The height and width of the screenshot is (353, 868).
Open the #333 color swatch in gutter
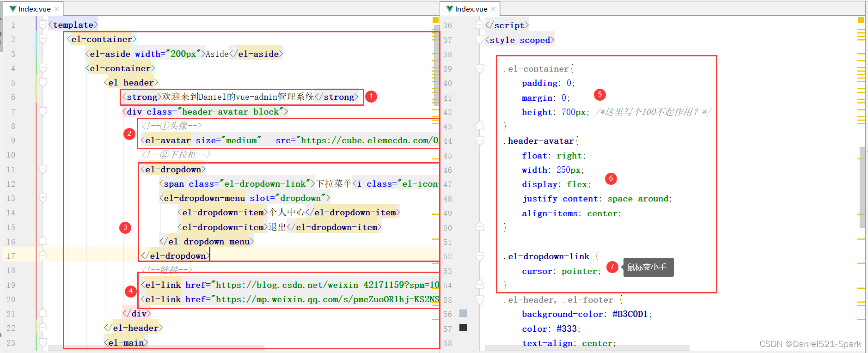(463, 328)
